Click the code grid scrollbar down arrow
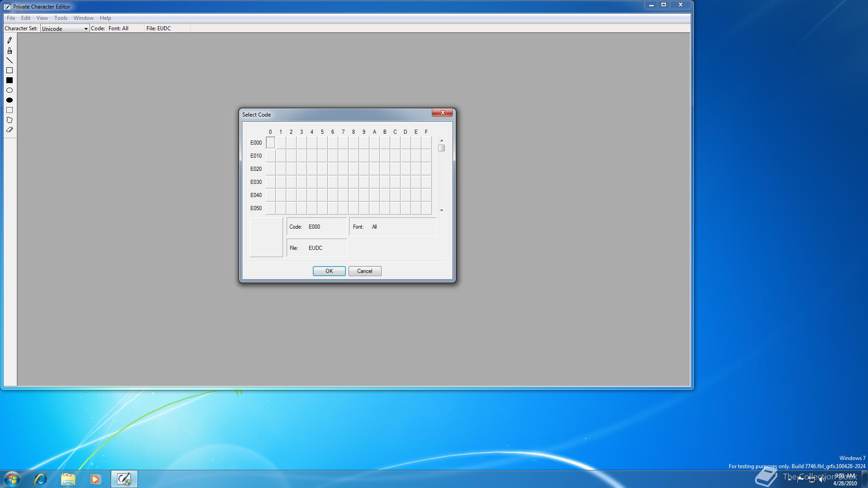This screenshot has width=868, height=488. (442, 210)
